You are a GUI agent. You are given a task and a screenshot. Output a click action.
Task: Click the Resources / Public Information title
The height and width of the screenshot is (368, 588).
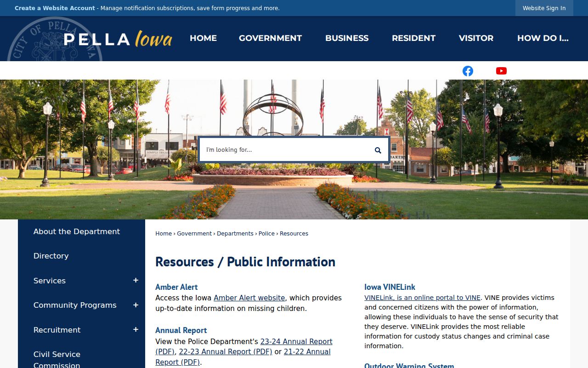pyautogui.click(x=245, y=262)
